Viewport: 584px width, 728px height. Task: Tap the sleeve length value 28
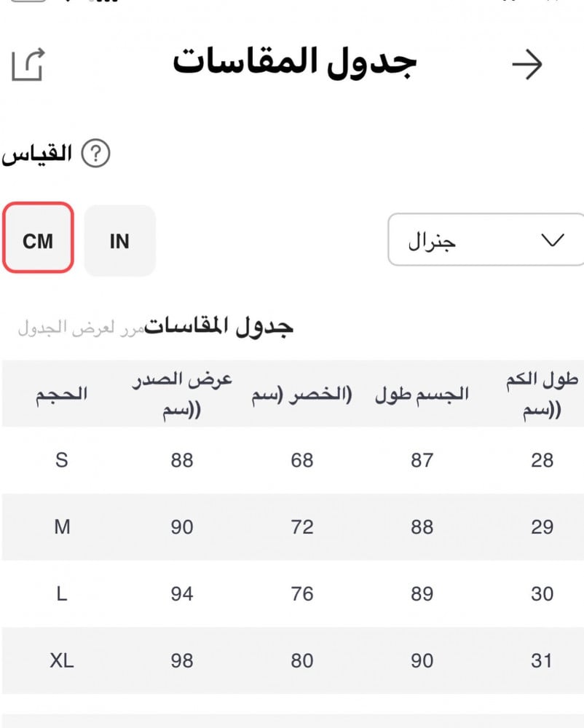pyautogui.click(x=542, y=460)
